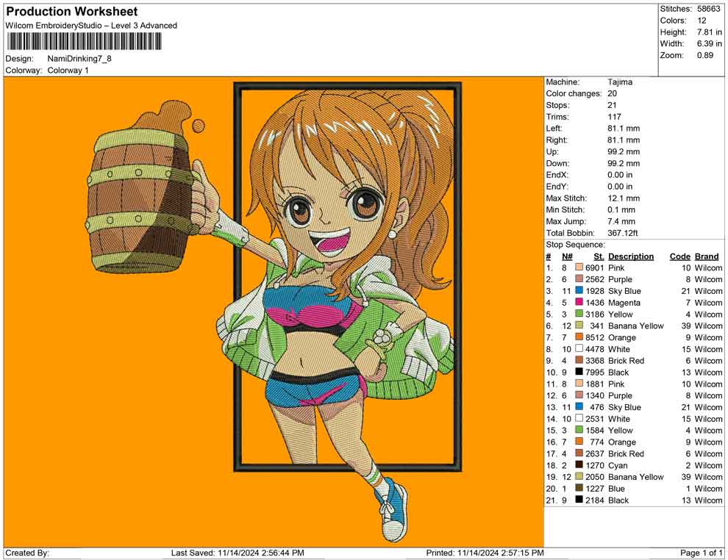Click the Code column header
The image size is (728, 560).
(680, 256)
